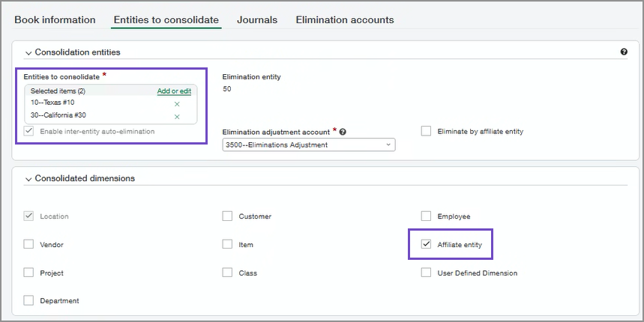Select the Item dimension checkbox
Viewport: 644px width, 322px height.
coord(227,244)
